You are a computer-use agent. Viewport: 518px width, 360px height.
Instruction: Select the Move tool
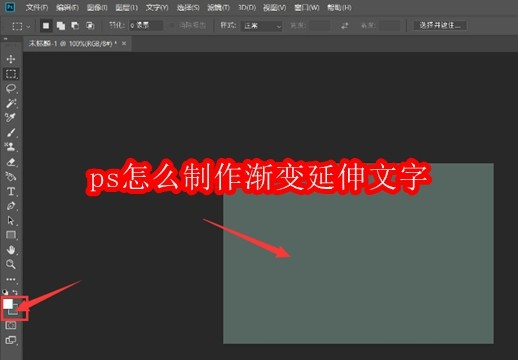click(11, 59)
